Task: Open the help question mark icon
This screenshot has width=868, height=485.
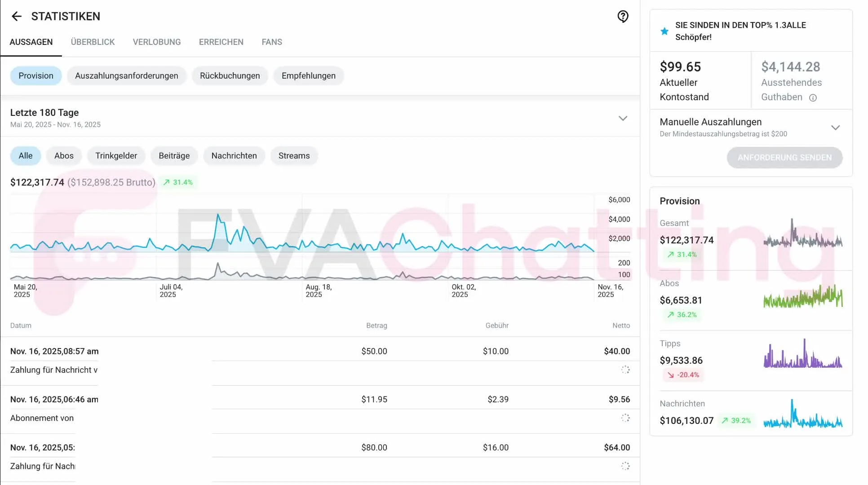Action: click(x=623, y=17)
